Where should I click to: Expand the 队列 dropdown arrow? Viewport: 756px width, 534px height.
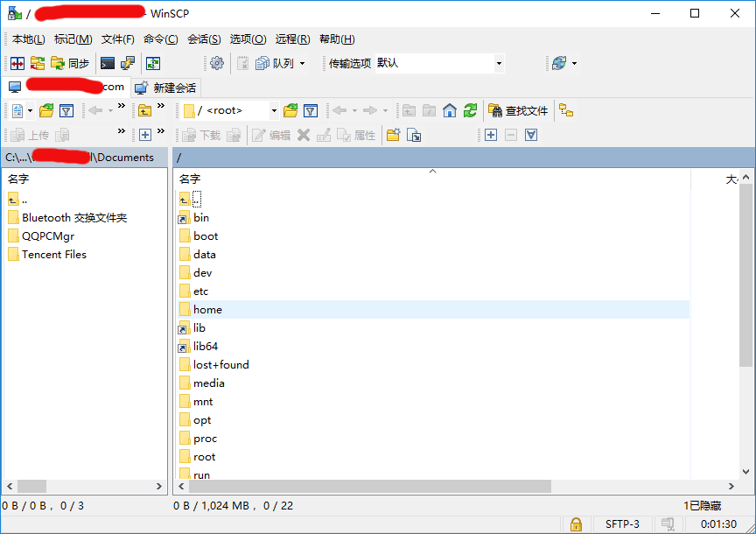click(x=303, y=63)
